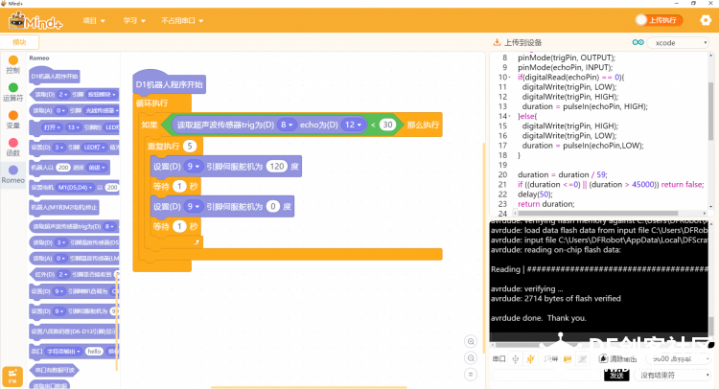The width and height of the screenshot is (719, 389).
Task: Select the 模块 tab
Action: 19,42
